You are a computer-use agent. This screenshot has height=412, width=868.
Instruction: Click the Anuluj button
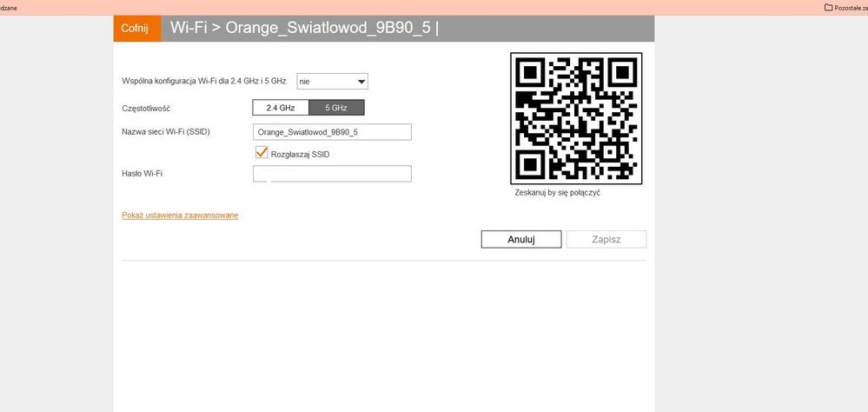tap(521, 239)
